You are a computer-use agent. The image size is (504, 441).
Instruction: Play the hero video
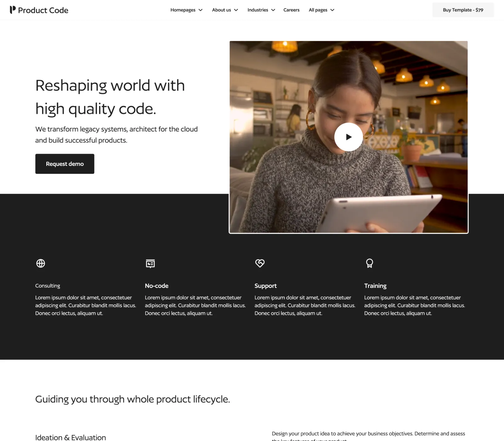click(x=348, y=137)
